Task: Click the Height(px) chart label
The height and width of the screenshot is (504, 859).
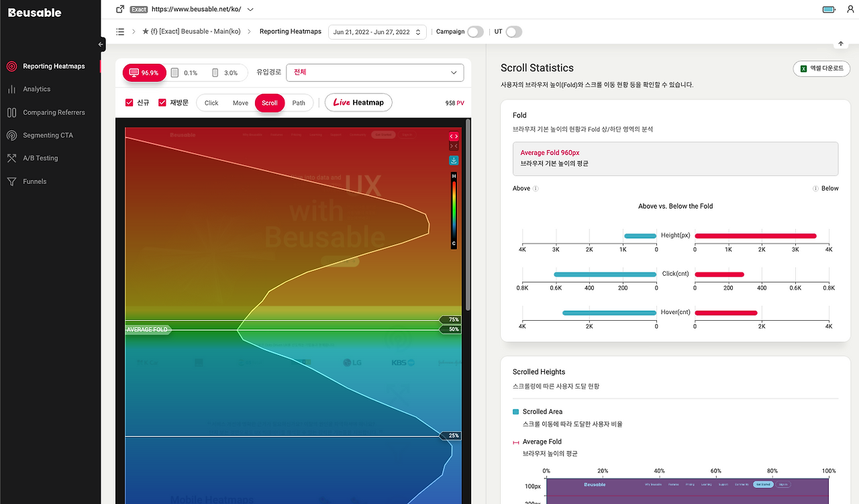Action: click(675, 236)
